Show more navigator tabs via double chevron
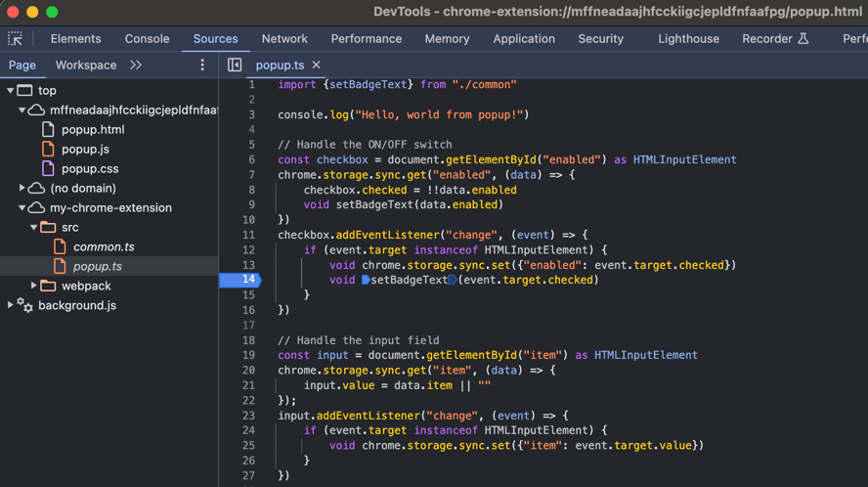 [x=136, y=66]
